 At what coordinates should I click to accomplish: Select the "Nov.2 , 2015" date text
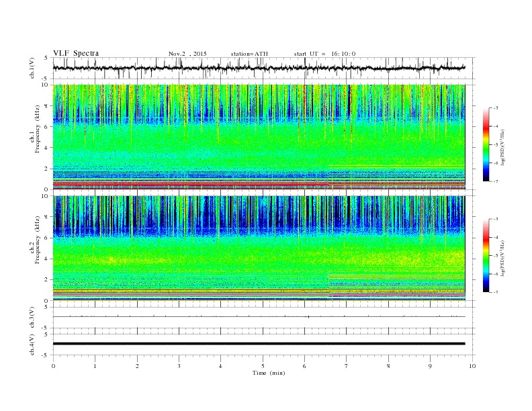pyautogui.click(x=187, y=54)
